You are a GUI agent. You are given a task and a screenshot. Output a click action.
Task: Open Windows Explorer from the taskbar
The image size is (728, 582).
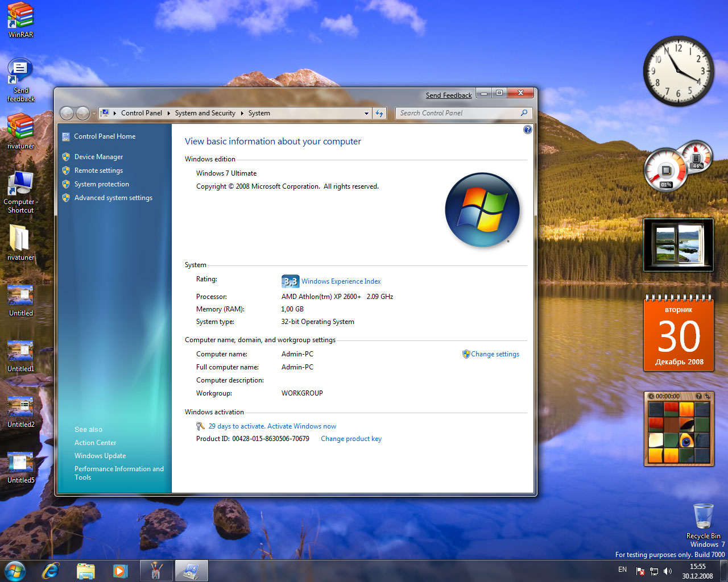(86, 571)
